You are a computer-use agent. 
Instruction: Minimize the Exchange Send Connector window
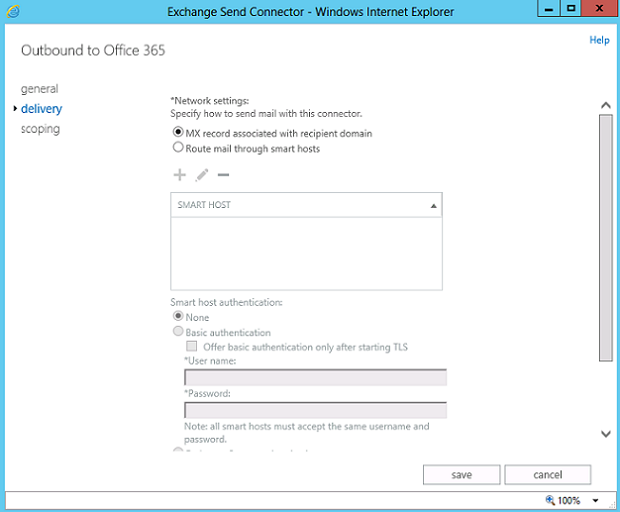coord(549,9)
